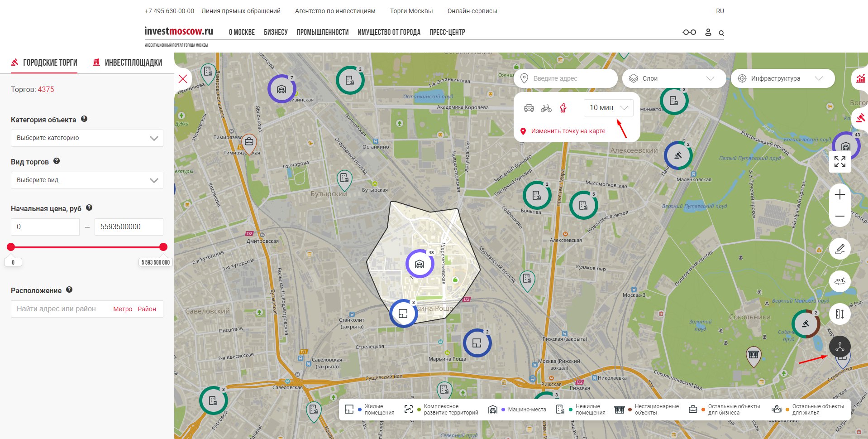868x439 pixels.
Task: Focus the minimum price field
Action: [45, 227]
